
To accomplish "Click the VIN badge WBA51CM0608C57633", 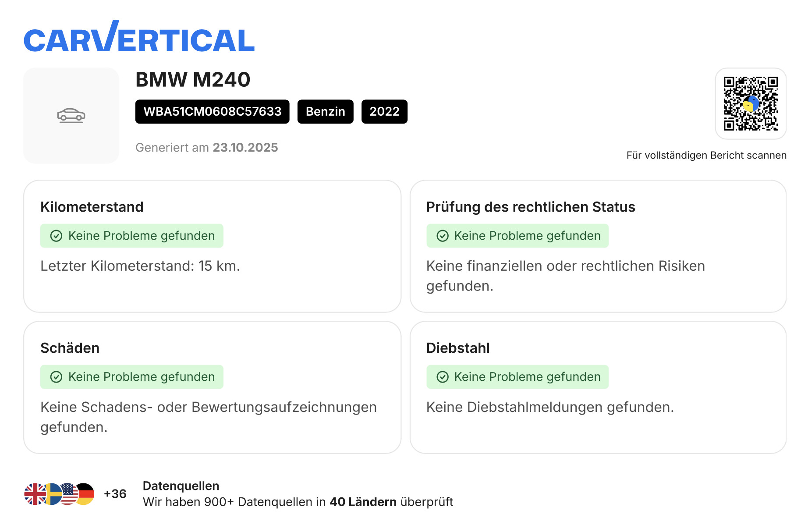I will tap(212, 112).
